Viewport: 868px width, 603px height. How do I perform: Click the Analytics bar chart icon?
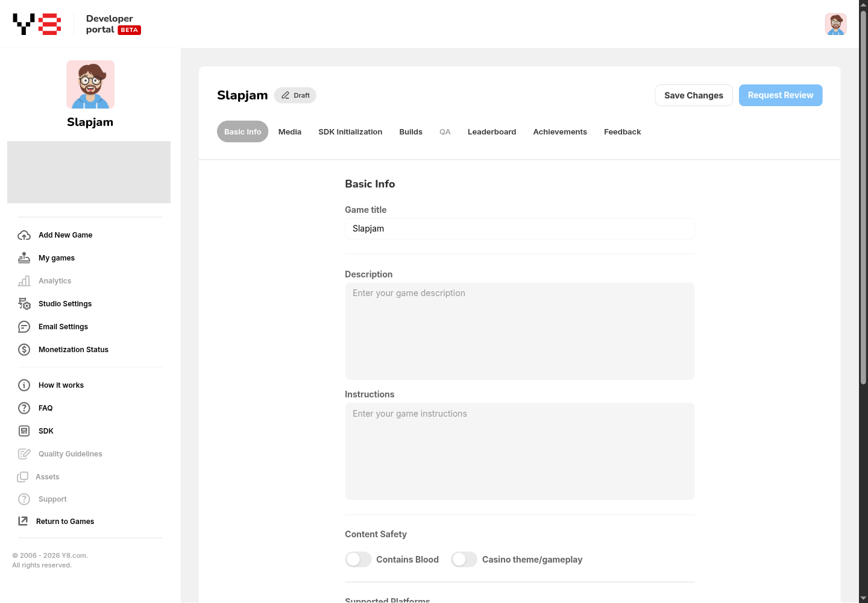point(24,281)
